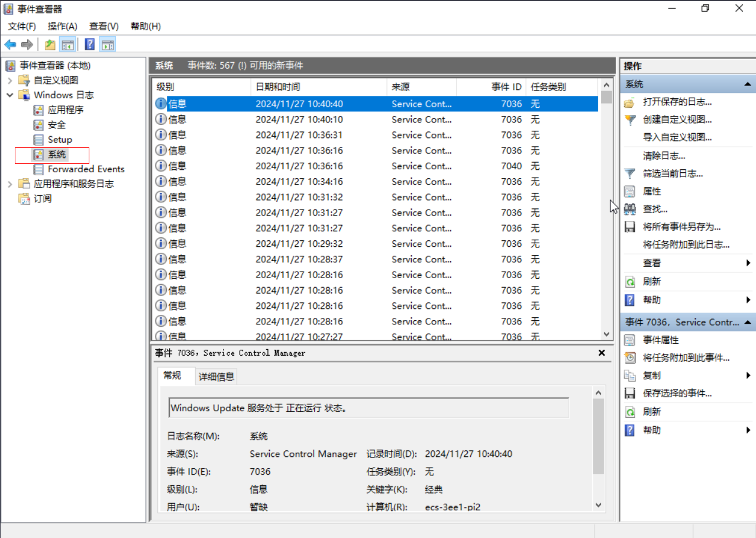Open the 文件(F) menu

(22, 26)
